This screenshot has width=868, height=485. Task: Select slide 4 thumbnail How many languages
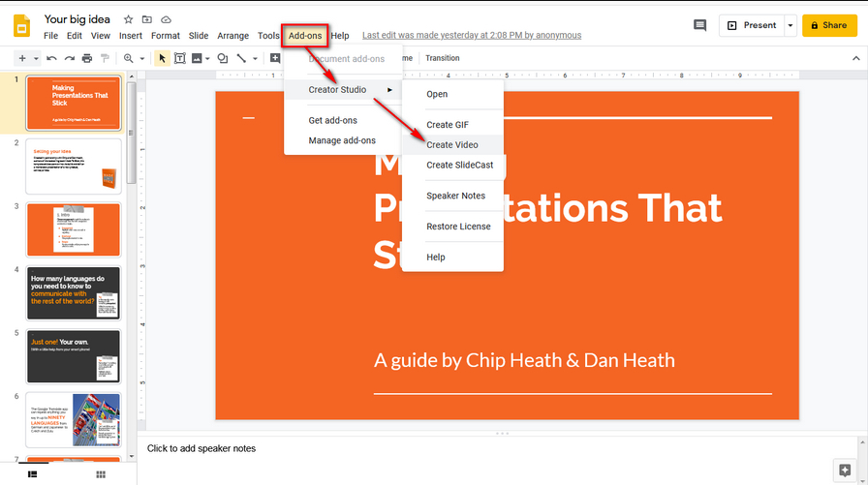pyautogui.click(x=73, y=293)
